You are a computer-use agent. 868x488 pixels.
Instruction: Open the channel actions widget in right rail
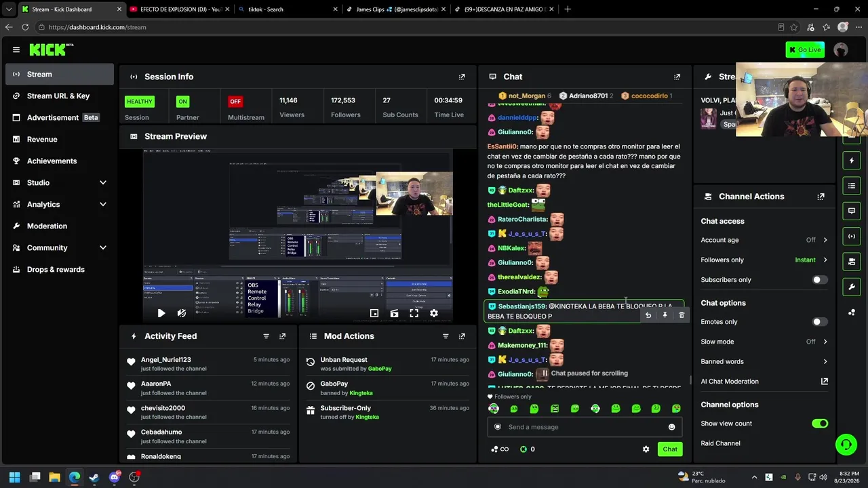(852, 261)
